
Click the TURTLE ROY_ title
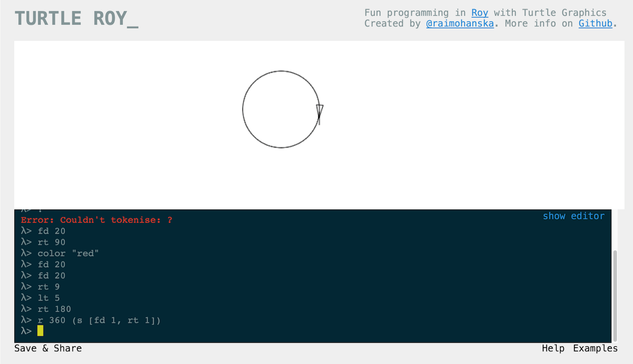tap(76, 18)
